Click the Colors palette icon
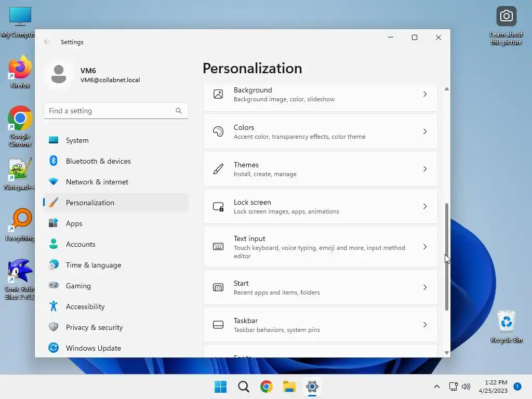Image resolution: width=532 pixels, height=399 pixels. point(218,131)
